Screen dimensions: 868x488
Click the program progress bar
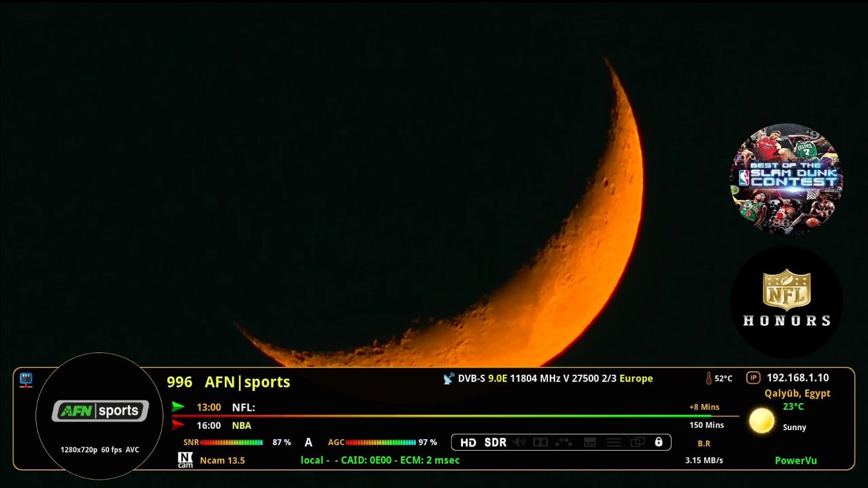pos(440,416)
